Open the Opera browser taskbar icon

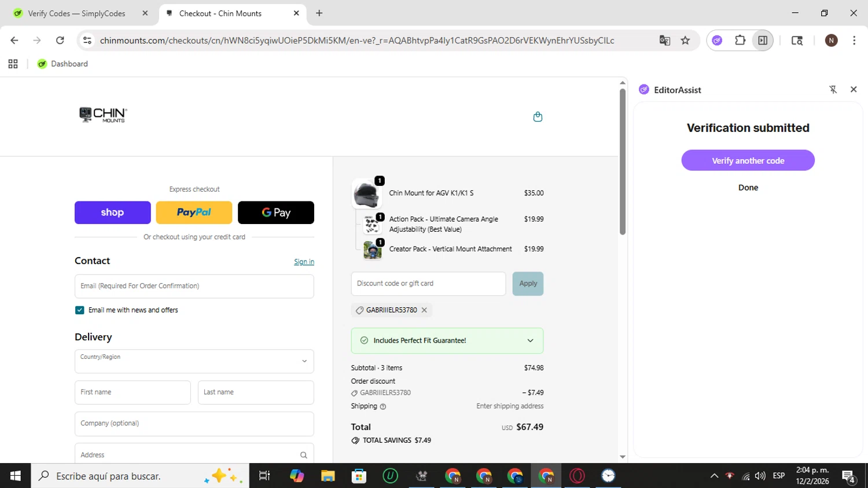coord(578,476)
